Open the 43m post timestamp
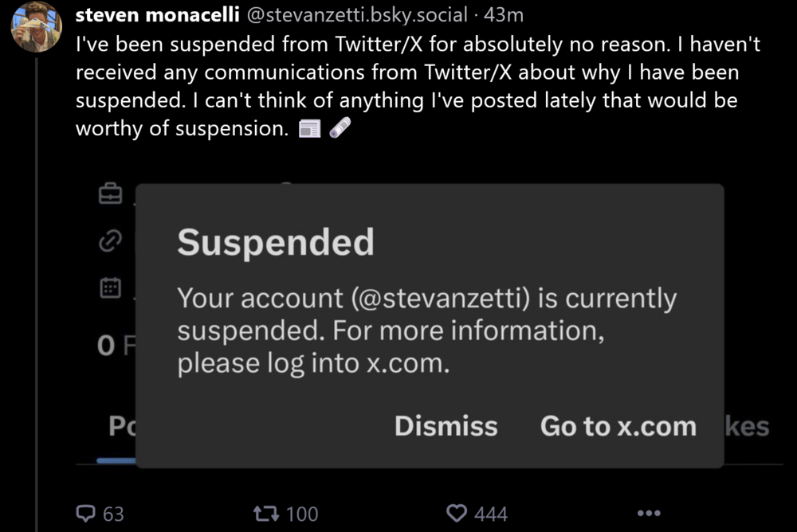The height and width of the screenshot is (532, 797). pos(504,15)
